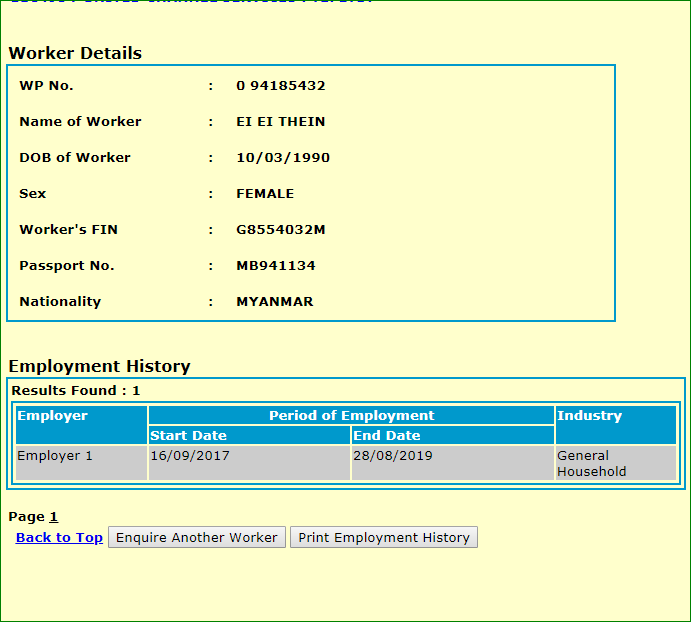Screen dimensions: 691x622
Task: Select the worker name EI EI THEIN
Action: [281, 122]
